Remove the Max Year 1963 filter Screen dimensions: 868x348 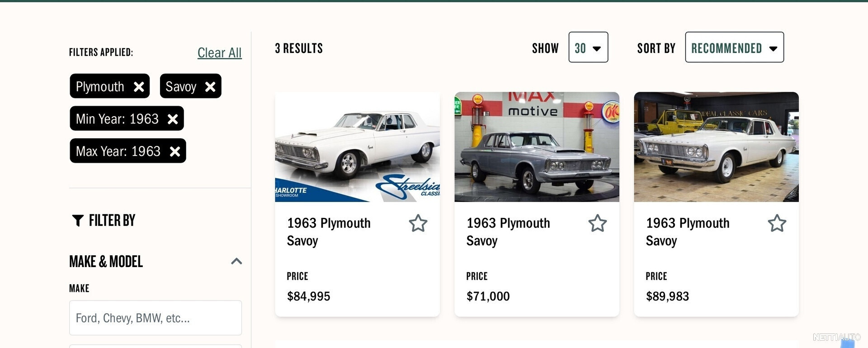point(175,151)
